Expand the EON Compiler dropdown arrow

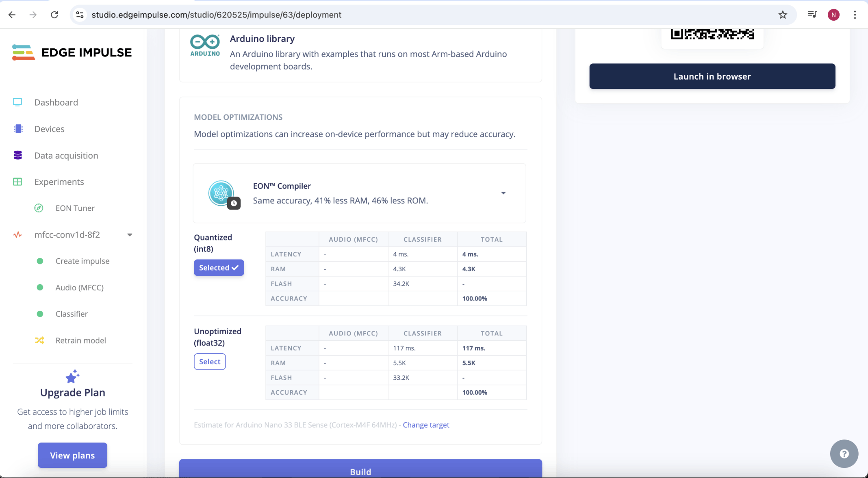point(503,193)
